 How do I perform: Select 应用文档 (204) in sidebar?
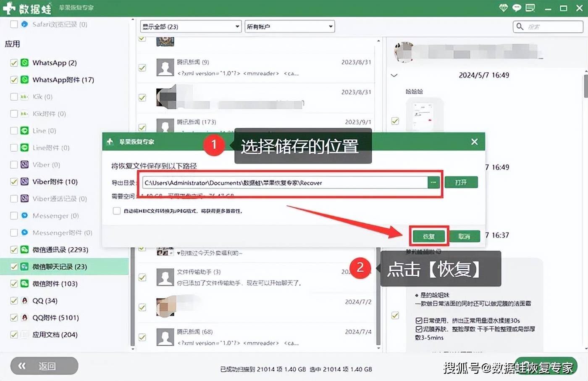point(55,334)
